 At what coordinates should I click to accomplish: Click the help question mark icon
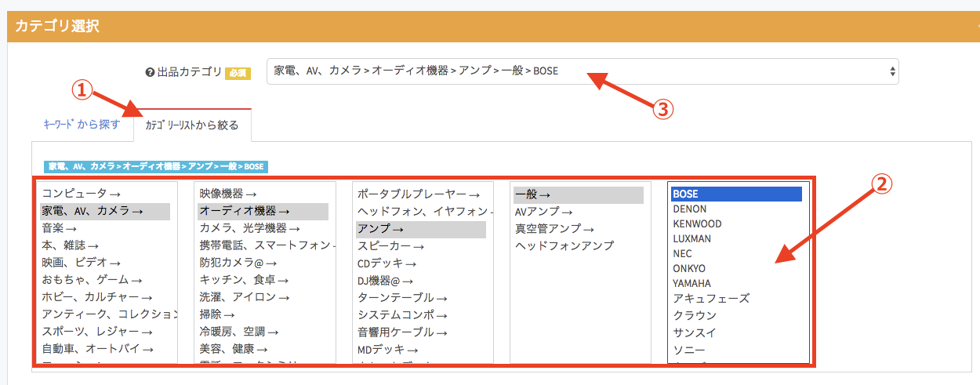click(150, 72)
